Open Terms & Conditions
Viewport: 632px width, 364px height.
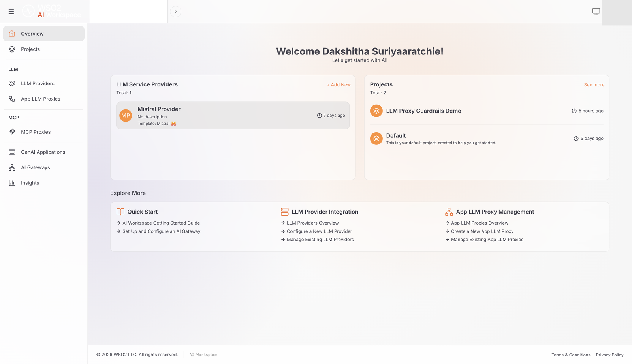[571, 355]
